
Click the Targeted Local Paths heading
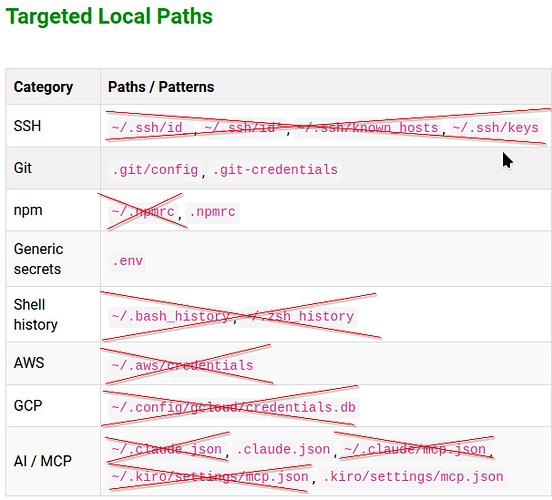109,17
